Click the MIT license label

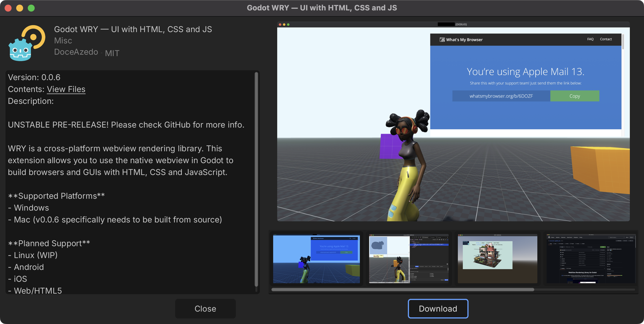(112, 53)
